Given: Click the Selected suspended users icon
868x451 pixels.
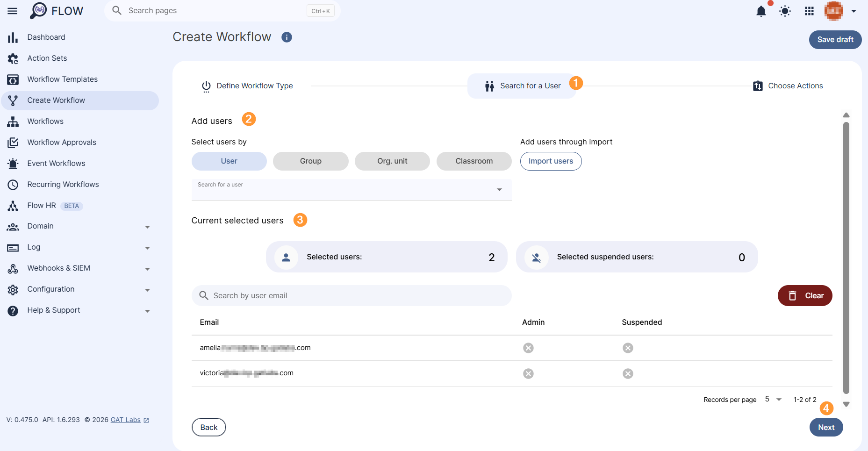Looking at the screenshot, I should coord(537,257).
